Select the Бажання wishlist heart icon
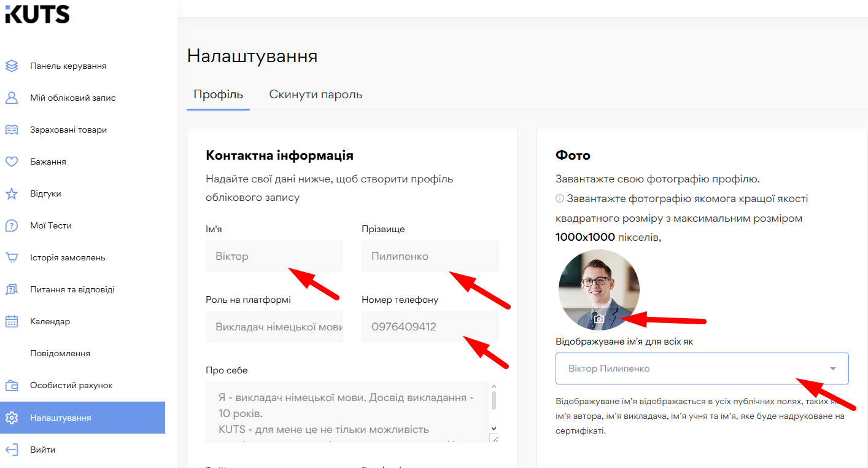 tap(12, 161)
